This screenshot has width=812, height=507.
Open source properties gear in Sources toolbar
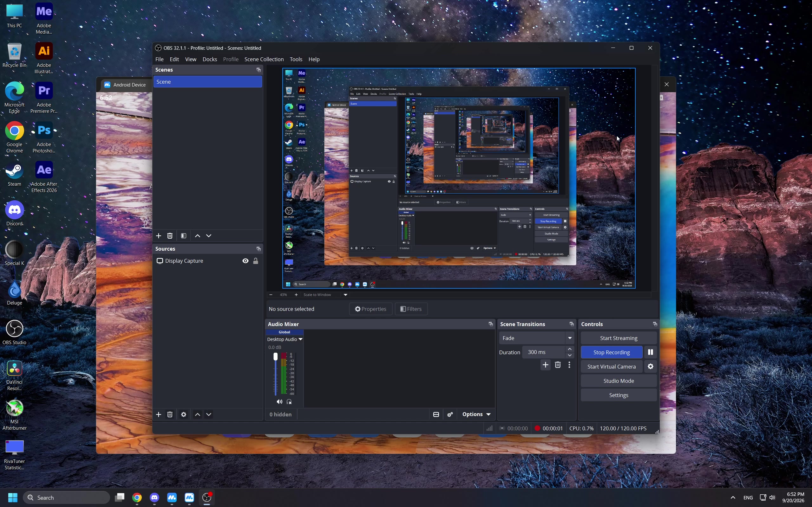184,414
